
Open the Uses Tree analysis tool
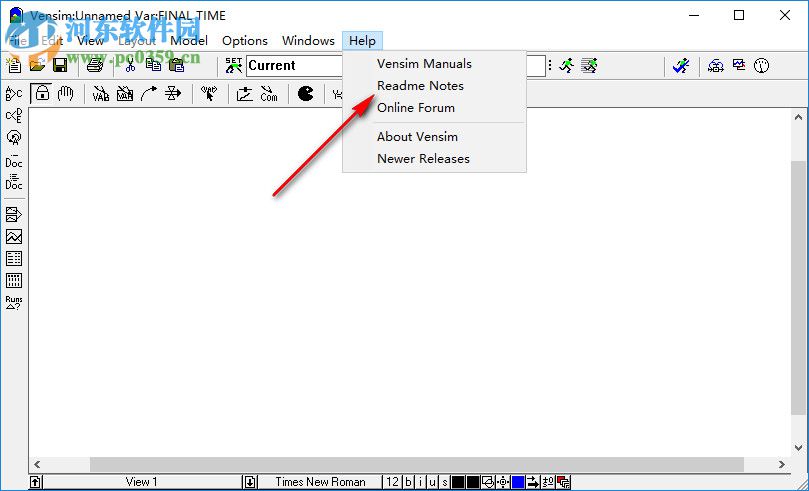click(14, 115)
